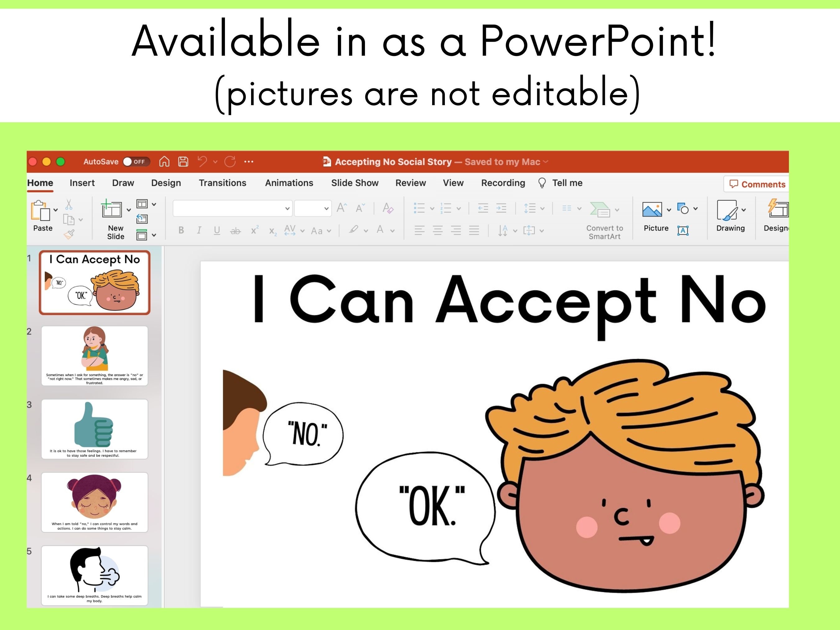Viewport: 840px width, 630px height.
Task: Switch to the Animations tab
Action: click(289, 183)
